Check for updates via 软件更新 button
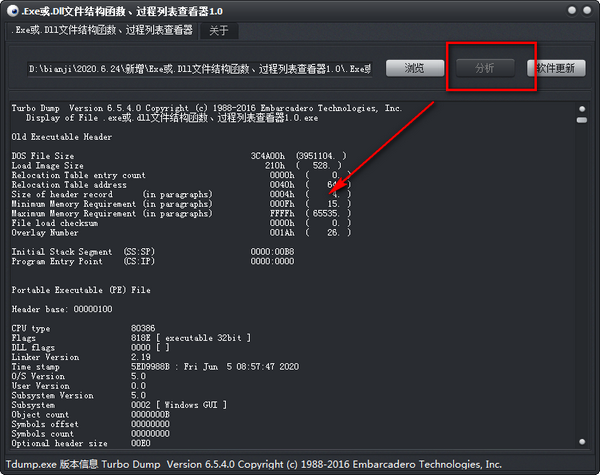 pos(556,68)
